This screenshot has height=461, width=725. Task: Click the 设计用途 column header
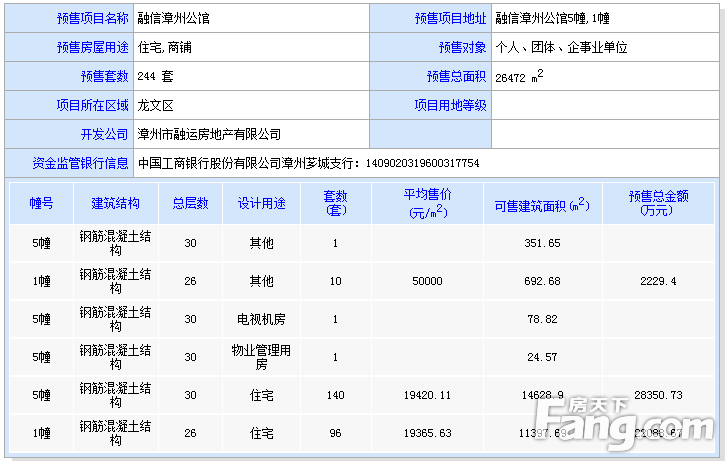pyautogui.click(x=261, y=203)
